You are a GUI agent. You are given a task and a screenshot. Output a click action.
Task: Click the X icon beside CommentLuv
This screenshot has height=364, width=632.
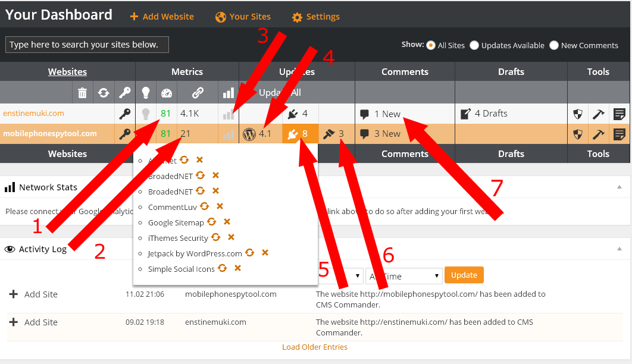(220, 206)
